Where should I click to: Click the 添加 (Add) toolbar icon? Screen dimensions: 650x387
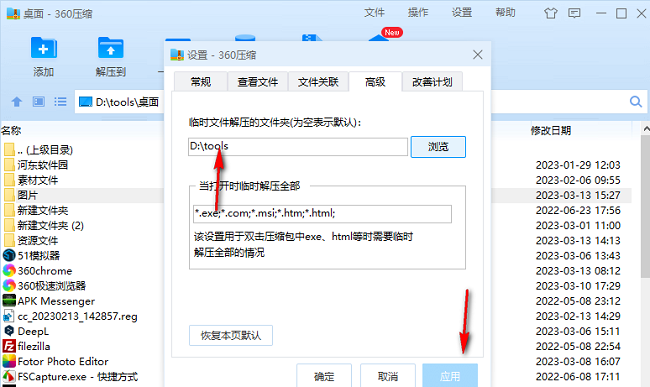coord(44,48)
